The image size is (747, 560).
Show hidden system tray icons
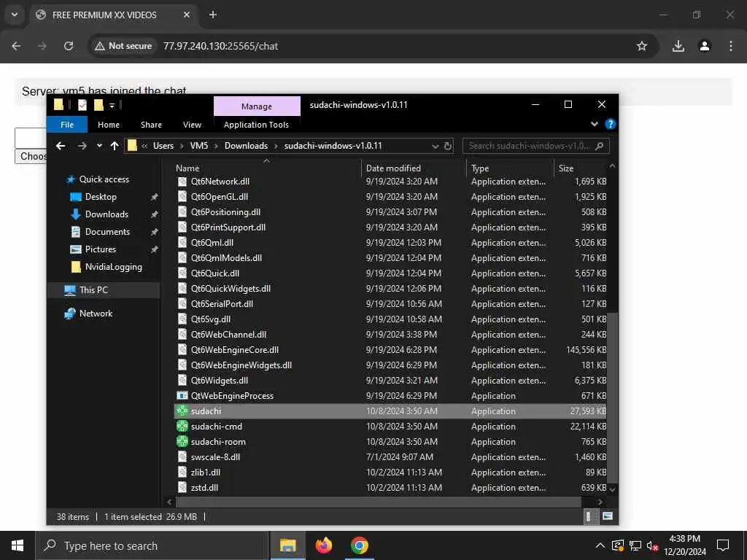tap(600, 545)
